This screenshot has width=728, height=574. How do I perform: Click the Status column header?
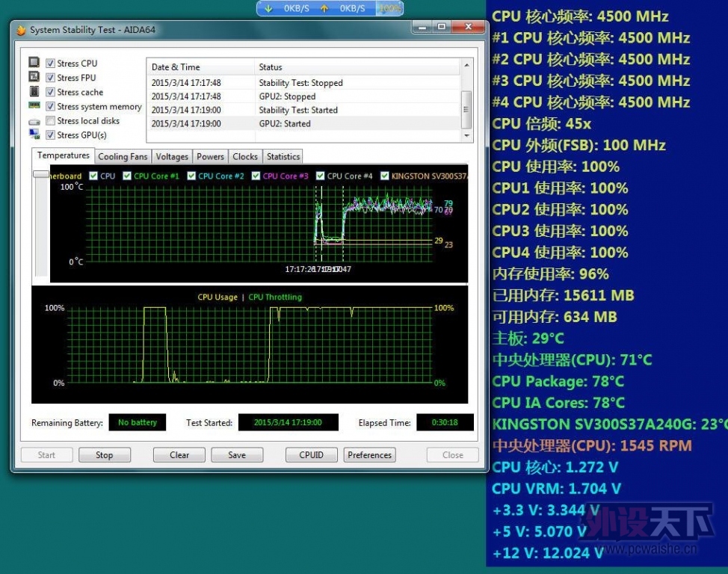[x=357, y=67]
